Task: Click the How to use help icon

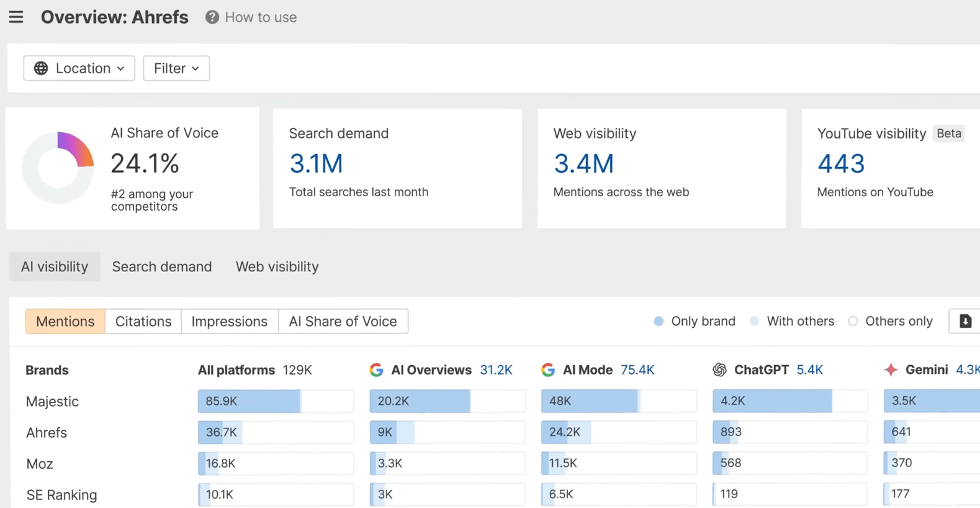Action: (212, 17)
